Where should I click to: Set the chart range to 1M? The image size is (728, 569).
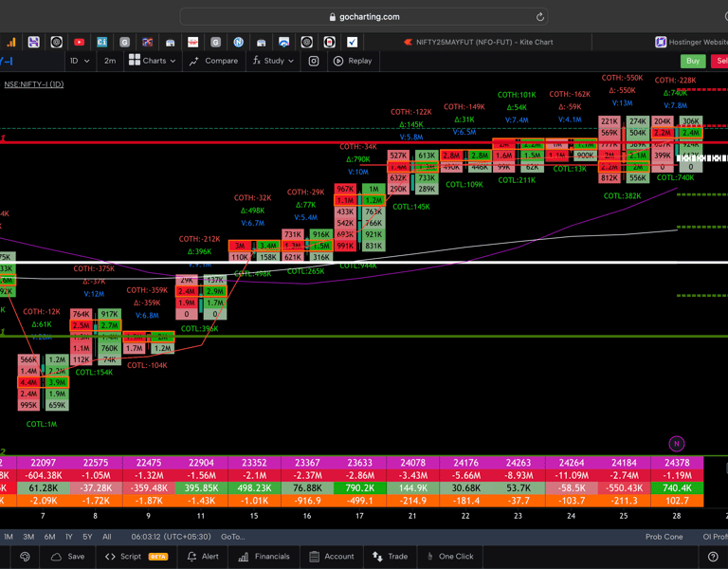click(9, 537)
